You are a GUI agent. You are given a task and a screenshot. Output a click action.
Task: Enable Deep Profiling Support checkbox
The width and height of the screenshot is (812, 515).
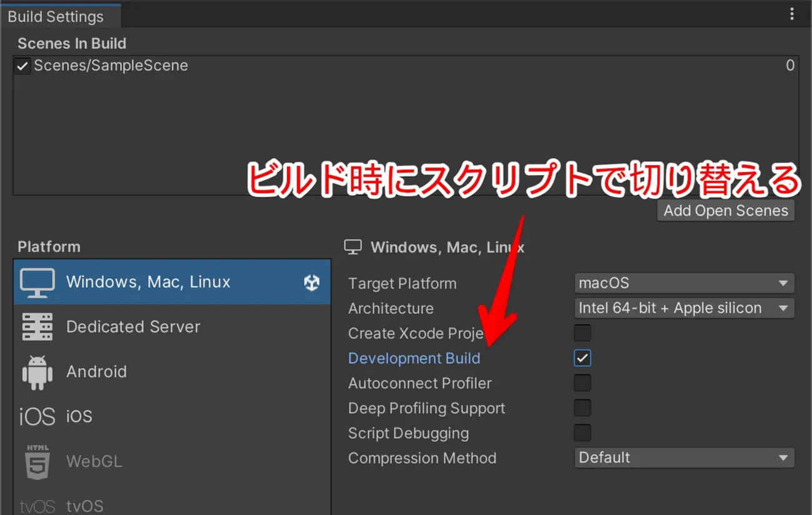tap(582, 408)
